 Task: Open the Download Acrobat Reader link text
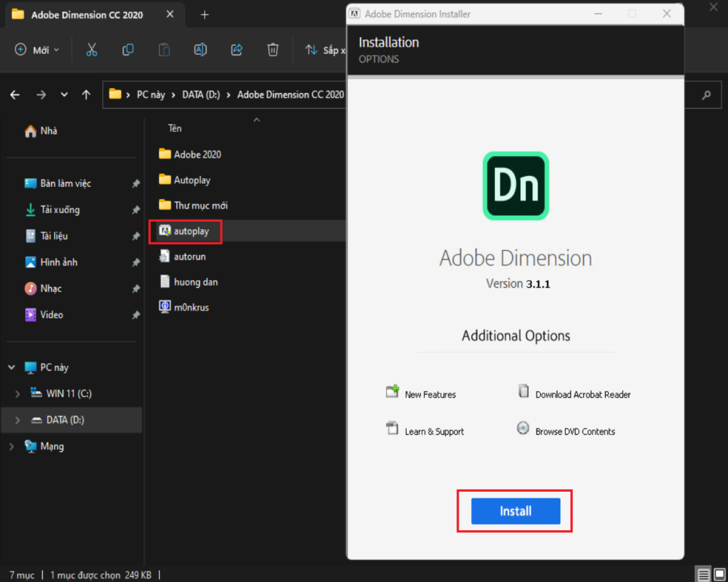583,394
